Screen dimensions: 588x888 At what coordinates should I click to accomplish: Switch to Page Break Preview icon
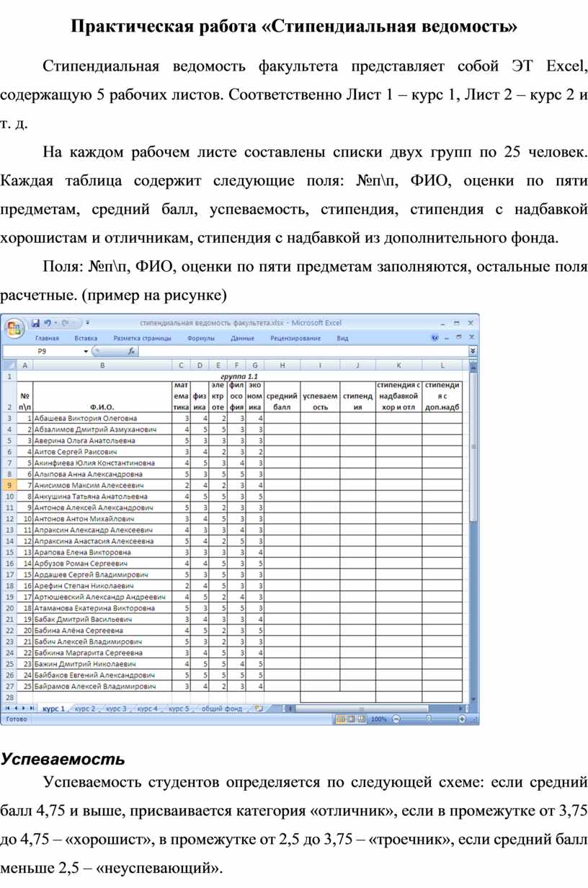coord(362,719)
